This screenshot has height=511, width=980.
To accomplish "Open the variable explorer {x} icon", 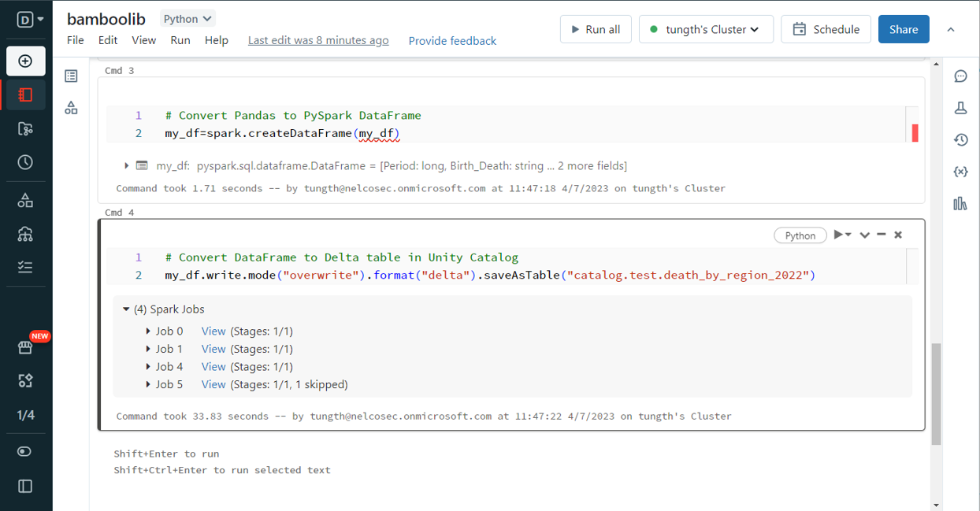I will [960, 172].
